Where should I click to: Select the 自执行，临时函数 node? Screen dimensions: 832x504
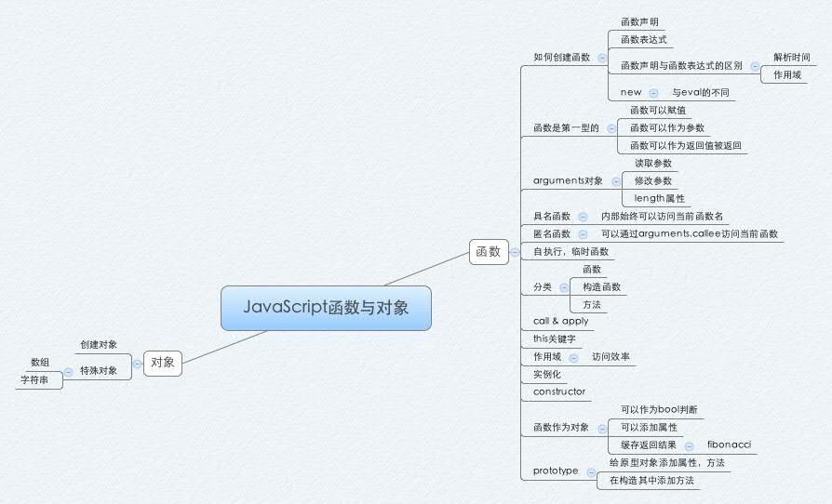coord(570,252)
